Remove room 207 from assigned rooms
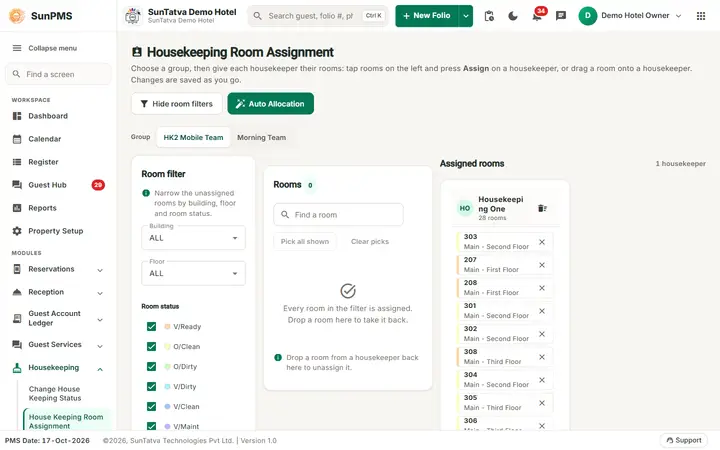Screen dimensions: 720x450 point(542,265)
